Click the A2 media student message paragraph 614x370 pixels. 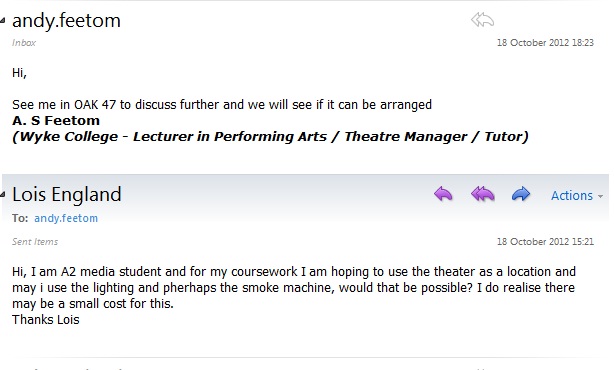[294, 287]
